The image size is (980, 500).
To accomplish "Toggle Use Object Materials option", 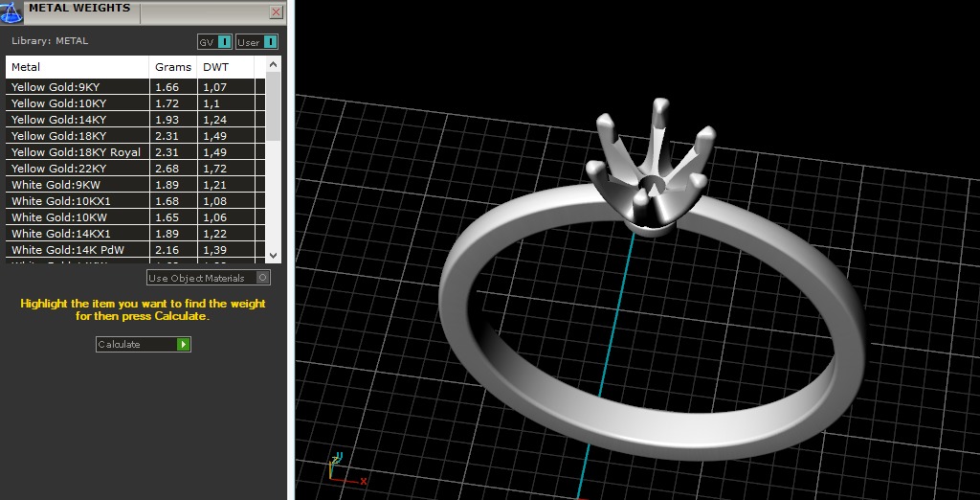I will [208, 278].
